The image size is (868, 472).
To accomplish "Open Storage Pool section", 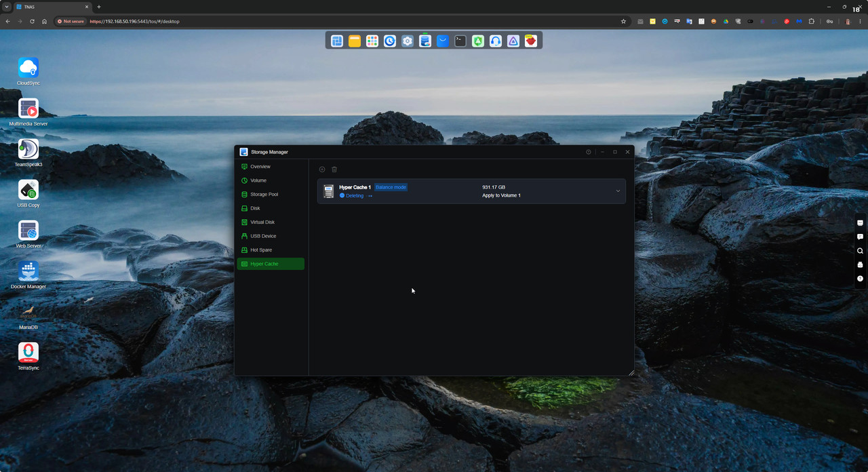I will (271, 195).
